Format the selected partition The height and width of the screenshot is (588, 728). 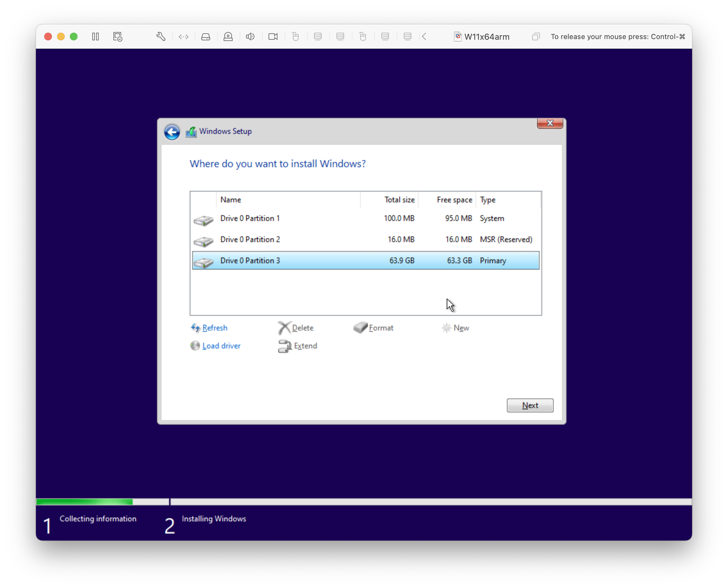pos(381,328)
